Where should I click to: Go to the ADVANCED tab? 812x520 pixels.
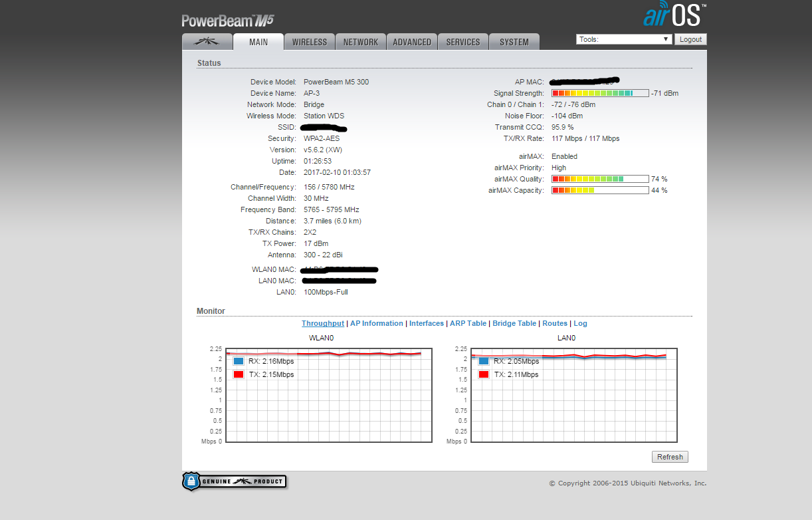pos(412,42)
